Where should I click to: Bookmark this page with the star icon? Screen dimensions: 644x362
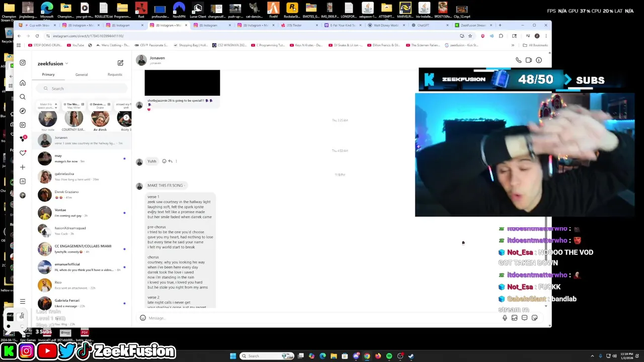click(470, 36)
